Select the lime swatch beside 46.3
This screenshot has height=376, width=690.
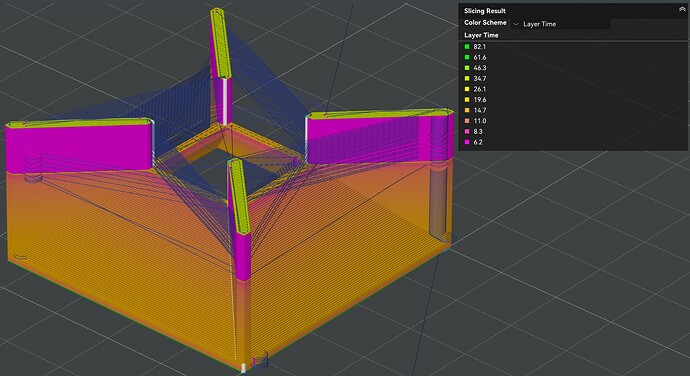(x=467, y=68)
